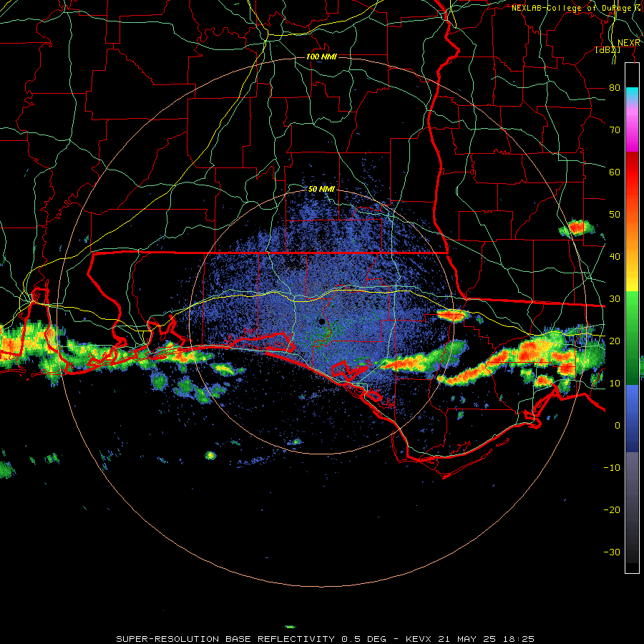
Task: Pick the blue segment of the color bar
Action: tap(632, 418)
